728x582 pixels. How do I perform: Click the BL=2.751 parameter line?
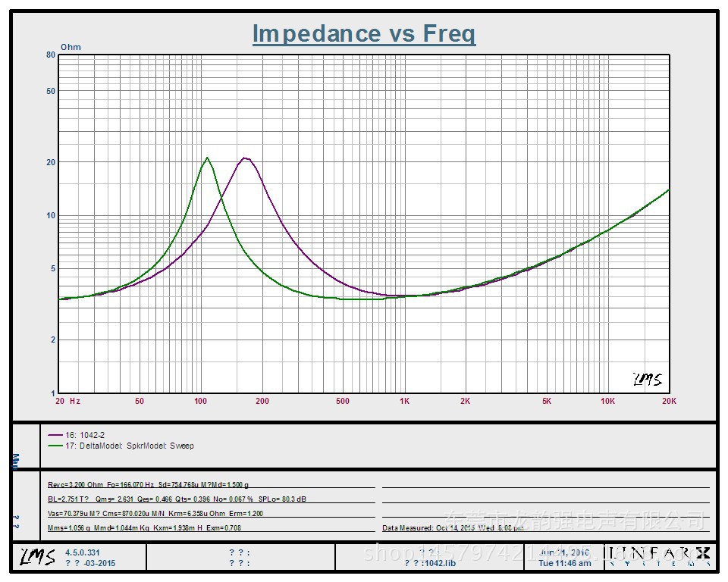point(177,499)
